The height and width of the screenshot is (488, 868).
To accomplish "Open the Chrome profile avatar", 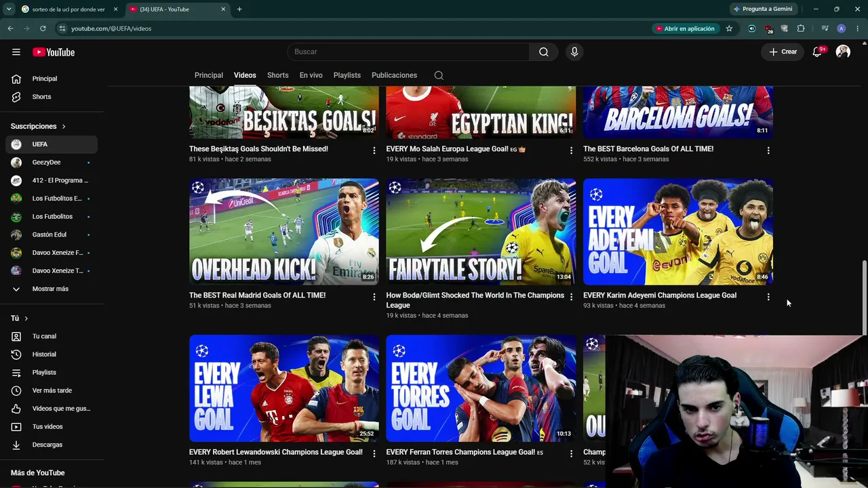I will coord(841,28).
